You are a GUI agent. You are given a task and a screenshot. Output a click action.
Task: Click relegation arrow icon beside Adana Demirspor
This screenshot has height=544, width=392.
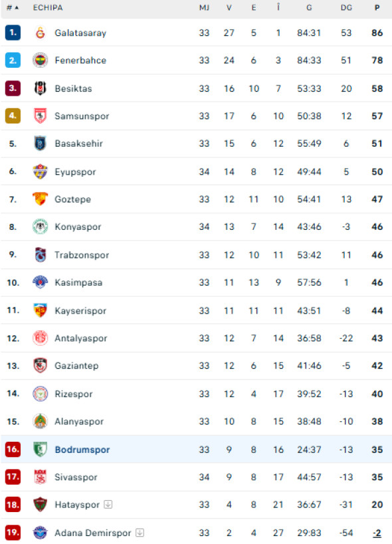click(140, 533)
